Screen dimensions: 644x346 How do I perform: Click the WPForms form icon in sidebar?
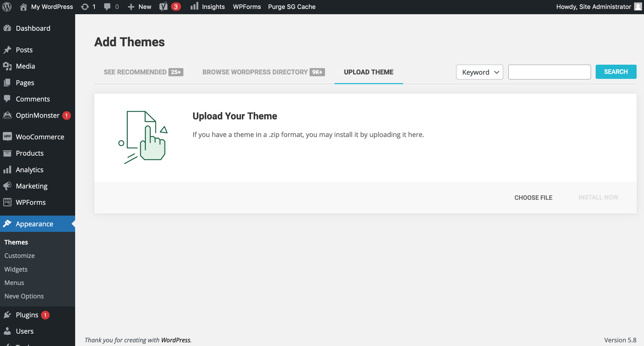7,202
